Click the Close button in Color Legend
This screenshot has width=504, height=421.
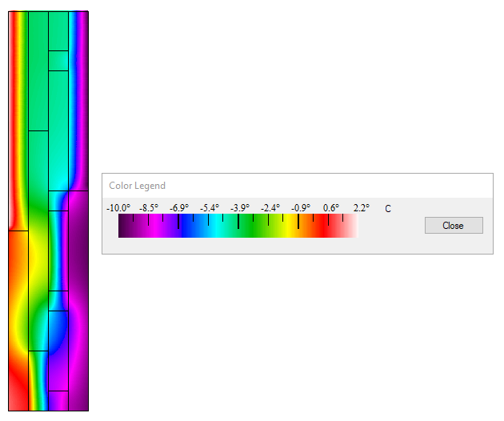[x=454, y=226]
